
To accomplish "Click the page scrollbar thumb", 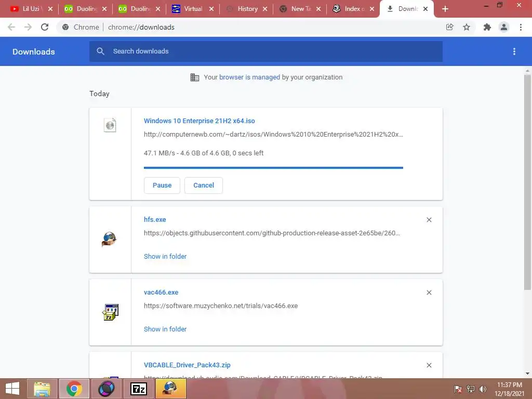I will click(527, 182).
